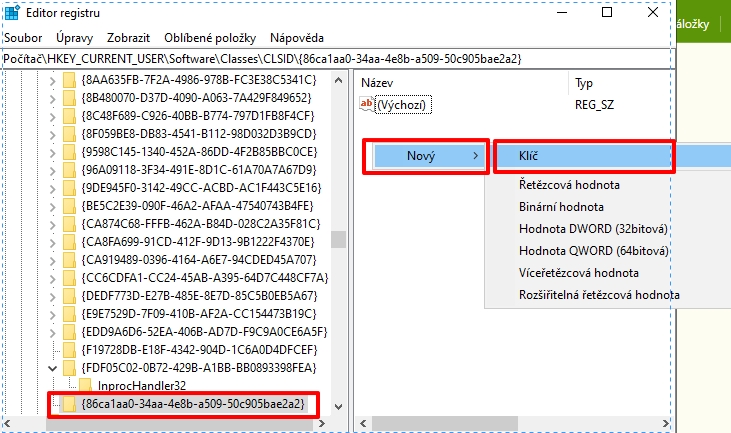Viewport: 731px width, 433px height.
Task: Expand the {CA8FA699-91CD-412F-9D13-9B1222F4370E} key
Action: pos(52,242)
